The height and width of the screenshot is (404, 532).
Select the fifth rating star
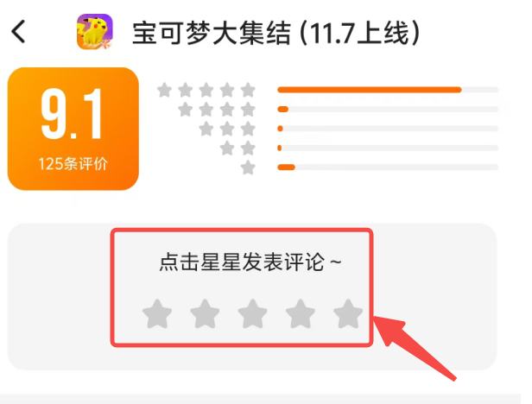tap(348, 313)
